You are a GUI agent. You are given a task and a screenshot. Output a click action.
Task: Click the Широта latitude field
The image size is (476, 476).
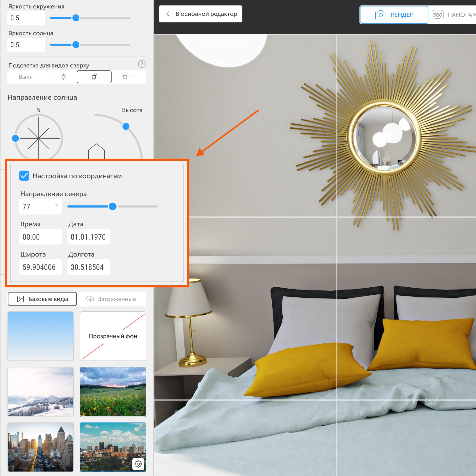[40, 267]
